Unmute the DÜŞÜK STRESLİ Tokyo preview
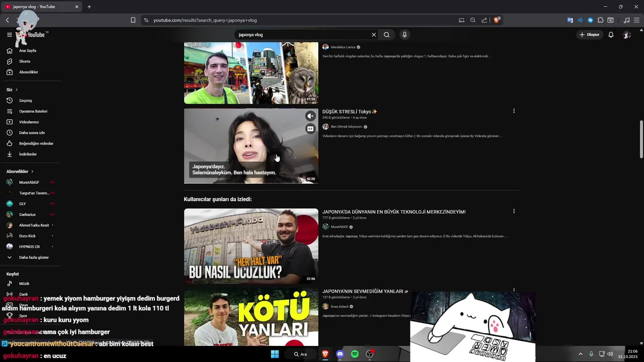 point(310,116)
